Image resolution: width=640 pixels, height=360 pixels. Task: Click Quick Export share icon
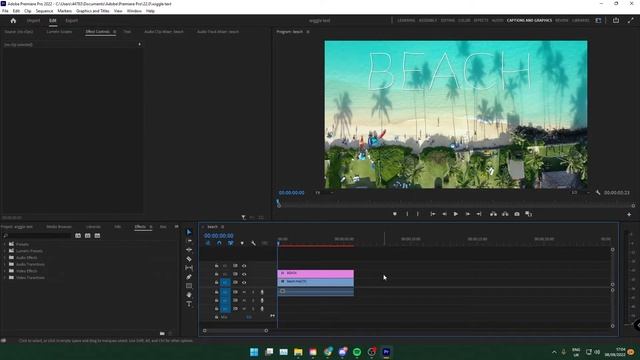[x=616, y=20]
